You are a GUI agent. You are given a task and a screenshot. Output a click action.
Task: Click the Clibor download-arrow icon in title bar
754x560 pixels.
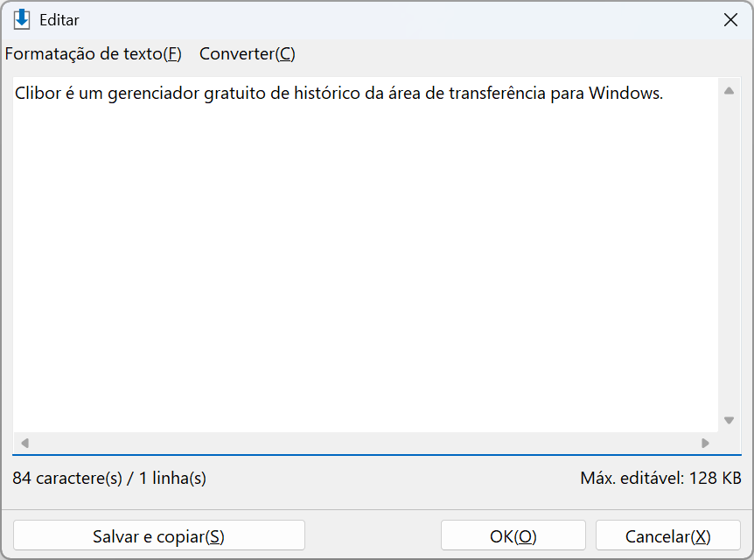tap(22, 20)
